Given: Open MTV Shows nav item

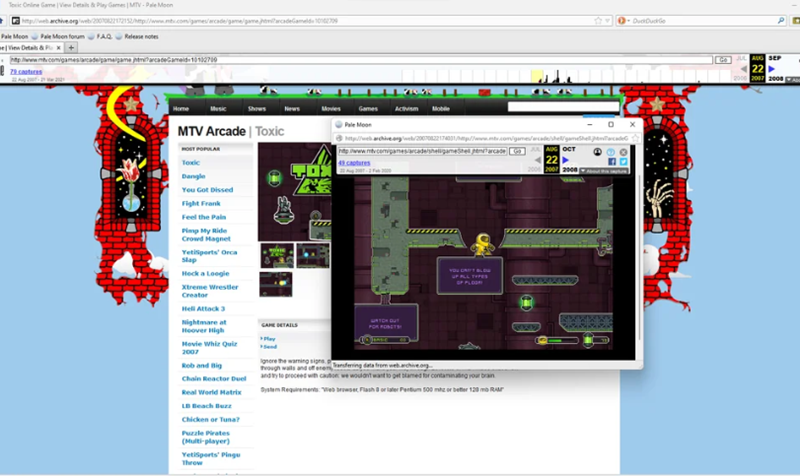Looking at the screenshot, I should coord(257,109).
